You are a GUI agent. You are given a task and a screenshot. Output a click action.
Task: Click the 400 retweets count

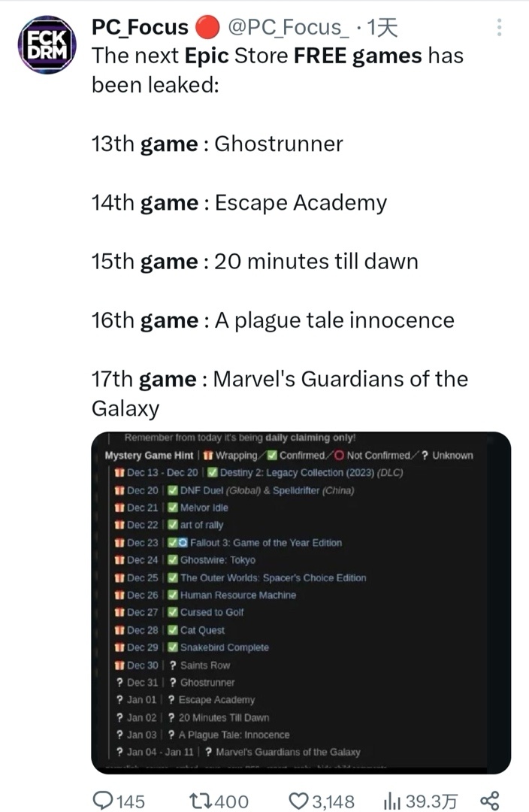[233, 801]
